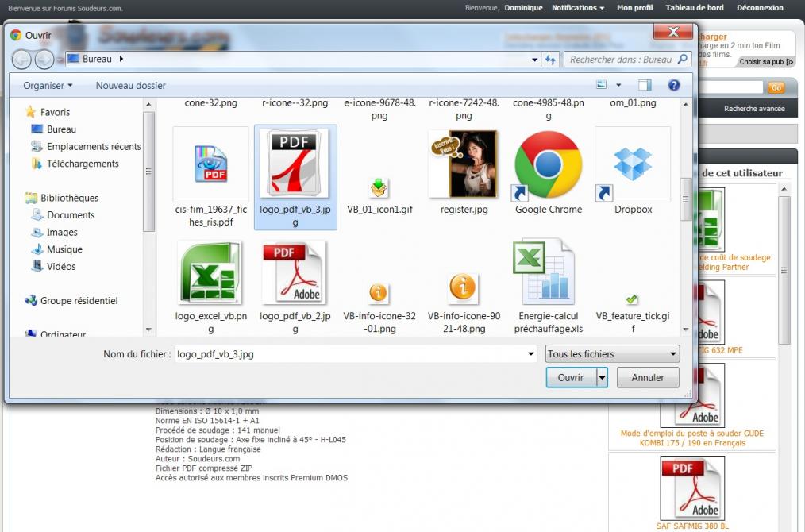Screen dimensions: 805x532
Task: Click the Annuler button
Action: click(647, 378)
